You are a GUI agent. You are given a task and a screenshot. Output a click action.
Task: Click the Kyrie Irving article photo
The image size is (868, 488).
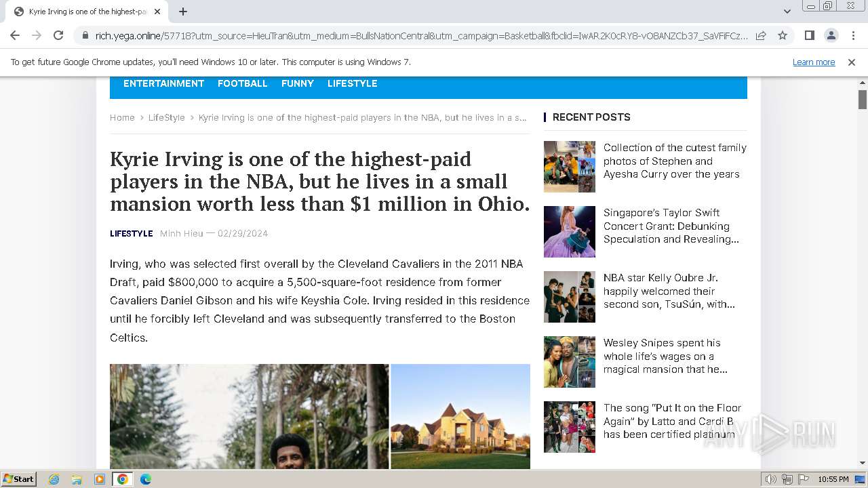coord(250,416)
